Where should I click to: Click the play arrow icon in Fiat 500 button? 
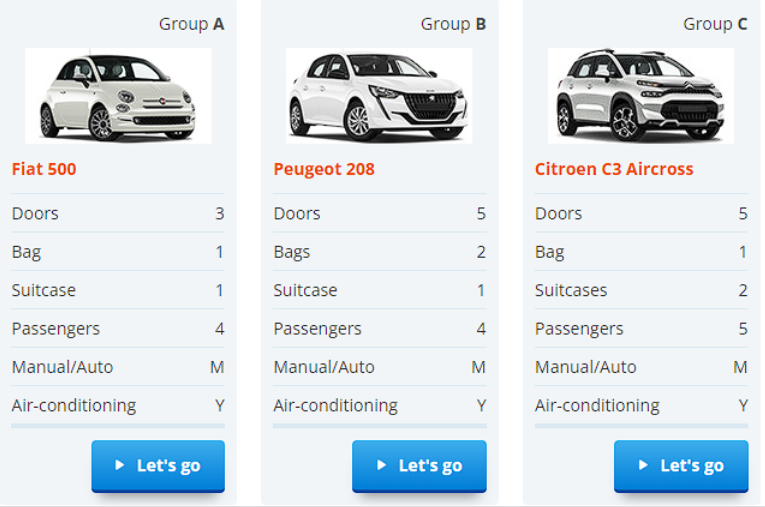point(120,465)
